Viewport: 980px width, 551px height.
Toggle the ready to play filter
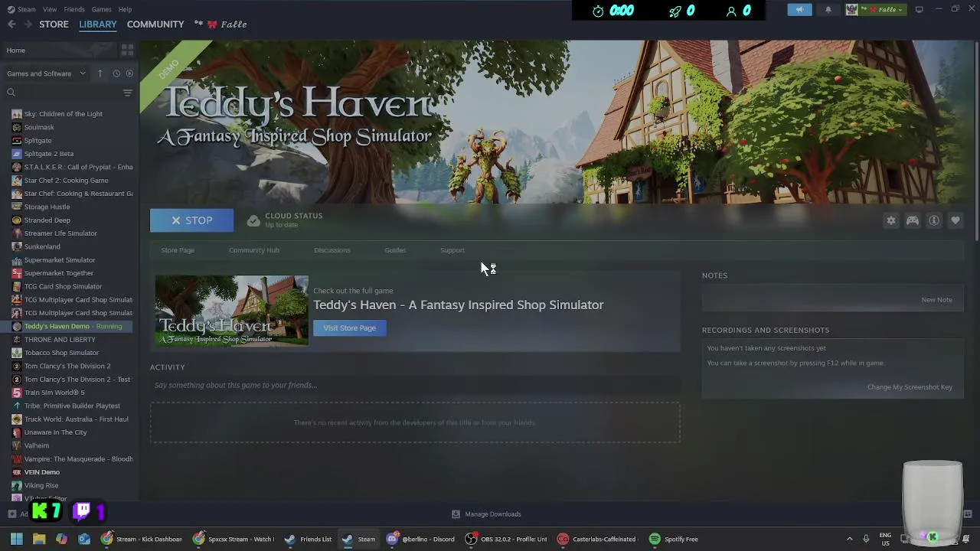pyautogui.click(x=129, y=73)
